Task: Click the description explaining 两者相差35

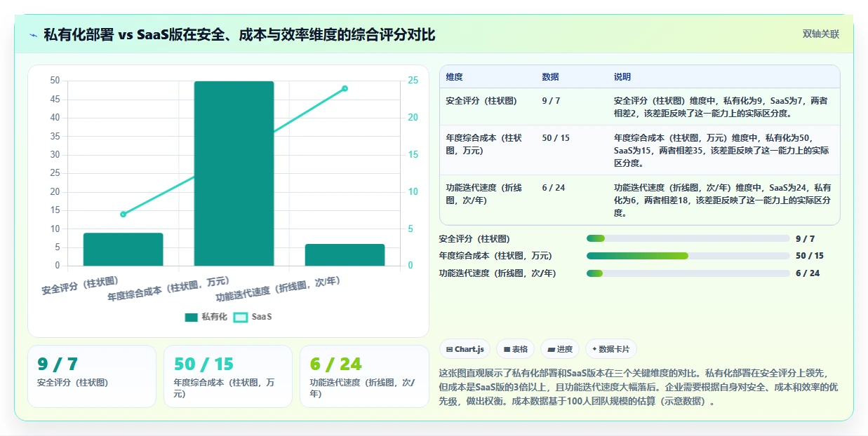Action: click(722, 150)
